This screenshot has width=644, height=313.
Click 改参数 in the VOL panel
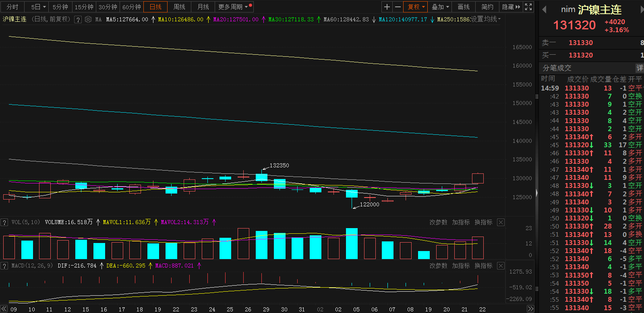[438, 222]
